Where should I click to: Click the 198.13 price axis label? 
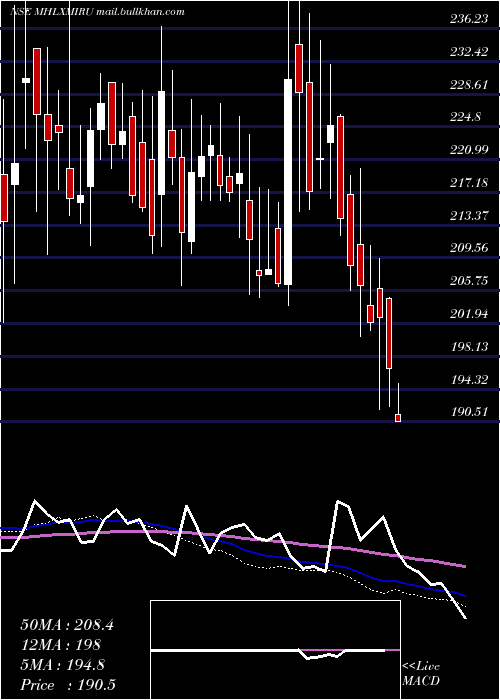tap(469, 347)
